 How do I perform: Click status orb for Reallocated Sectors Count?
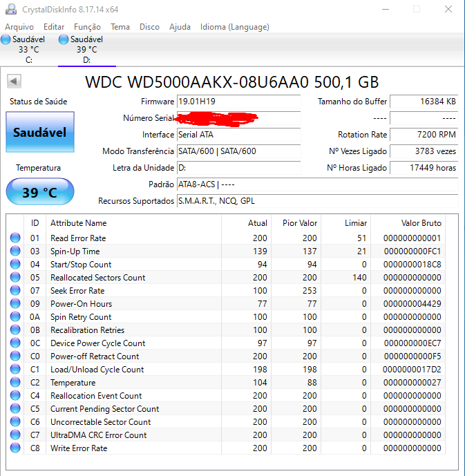(x=15, y=277)
